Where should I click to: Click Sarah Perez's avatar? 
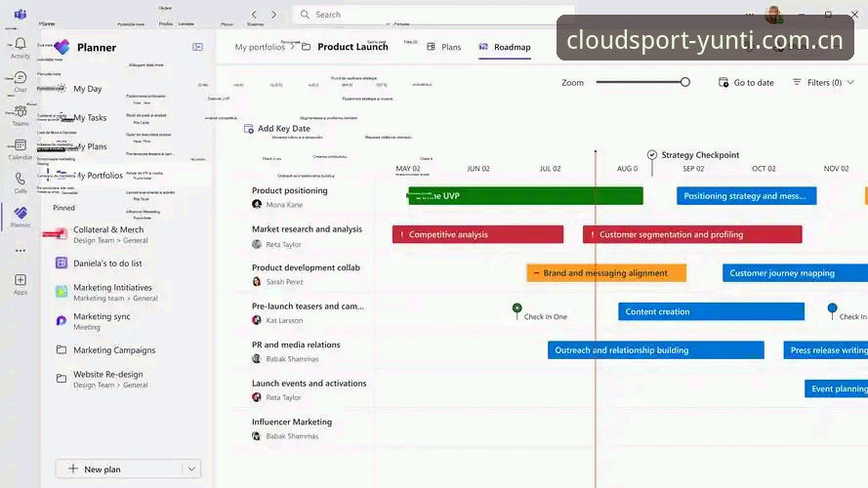coord(257,282)
